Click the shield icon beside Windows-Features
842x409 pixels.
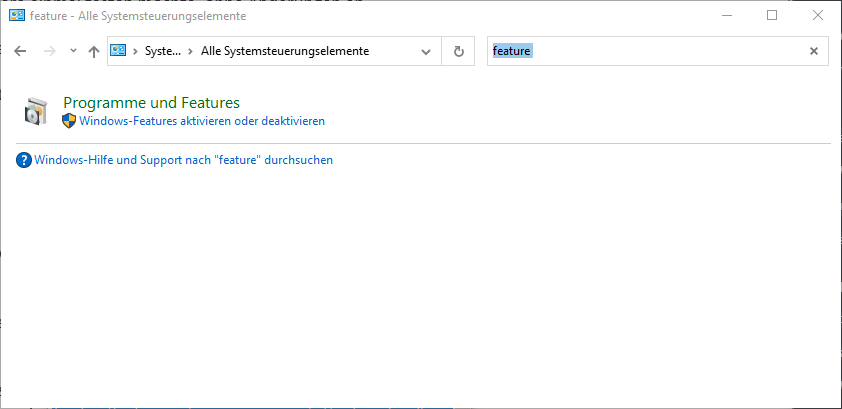69,121
